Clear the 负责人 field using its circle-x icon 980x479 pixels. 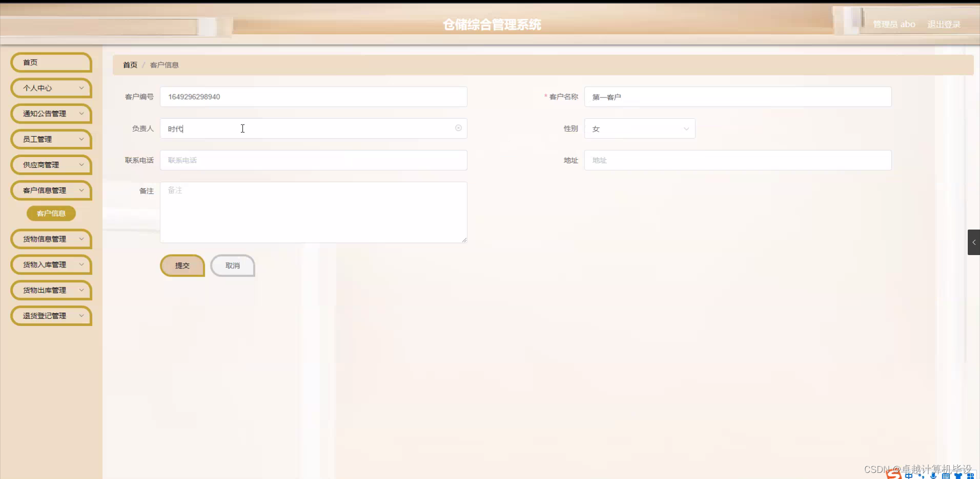click(x=458, y=128)
